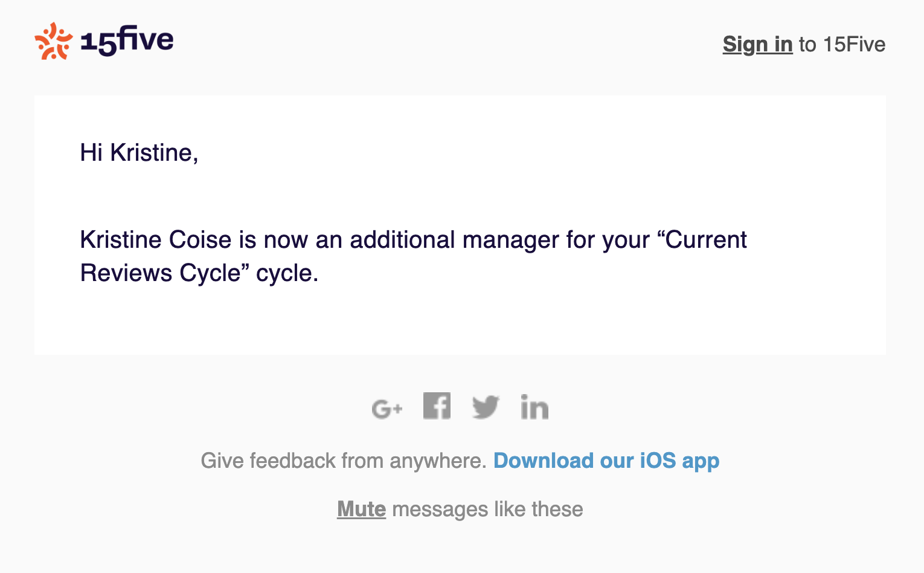Click the name 'Kristine Coise' in message

[x=155, y=240]
